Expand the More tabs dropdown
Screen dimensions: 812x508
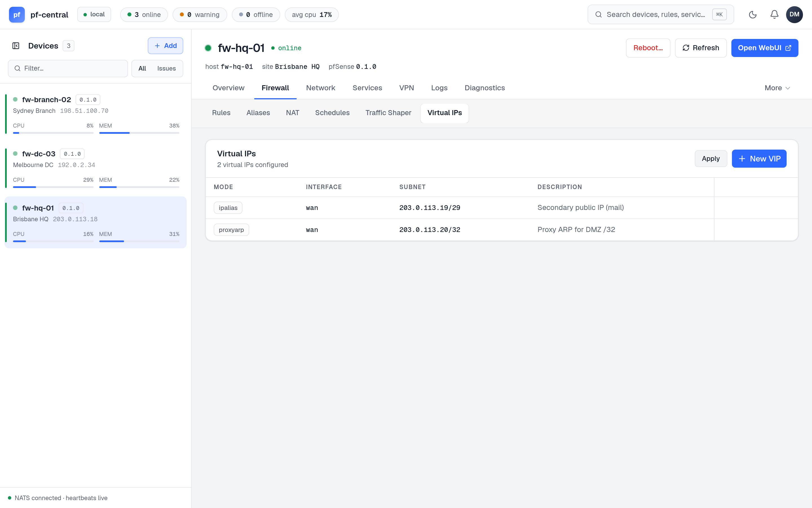(x=777, y=88)
